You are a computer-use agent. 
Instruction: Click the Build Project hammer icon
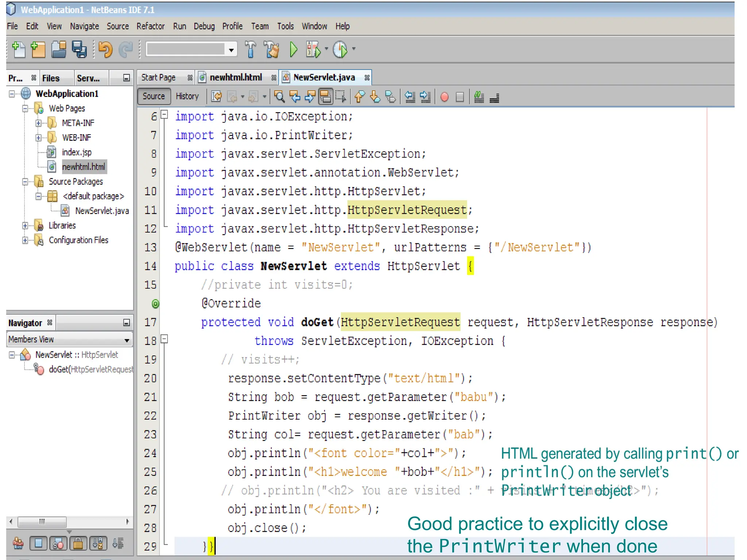coord(251,50)
